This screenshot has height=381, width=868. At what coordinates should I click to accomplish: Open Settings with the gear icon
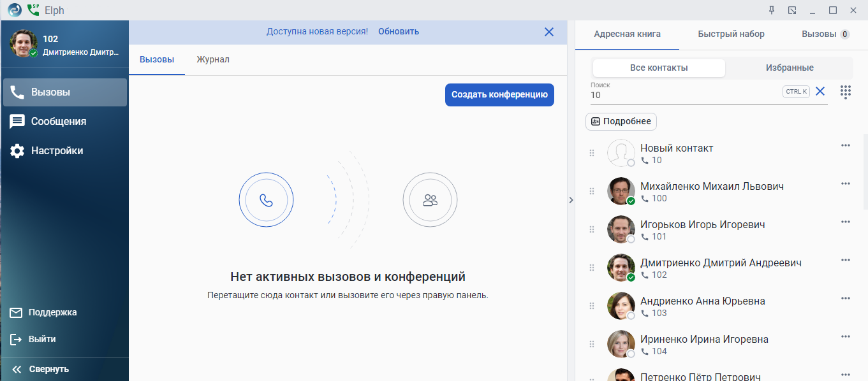[x=17, y=151]
